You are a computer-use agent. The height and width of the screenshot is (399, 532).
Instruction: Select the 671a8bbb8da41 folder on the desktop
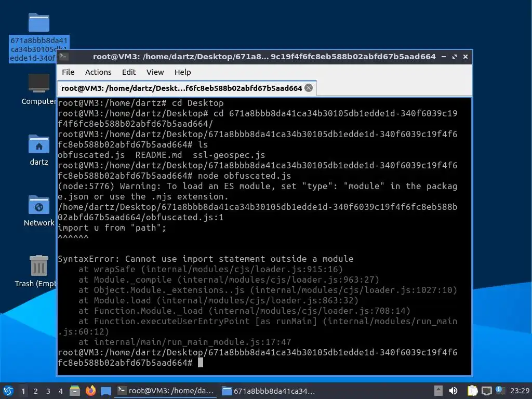[x=38, y=37]
